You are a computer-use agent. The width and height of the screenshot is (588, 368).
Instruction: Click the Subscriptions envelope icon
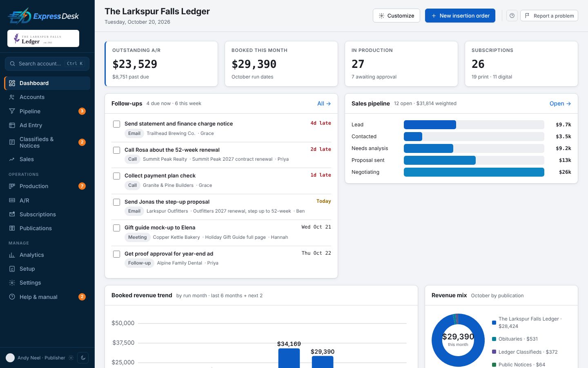pyautogui.click(x=12, y=214)
